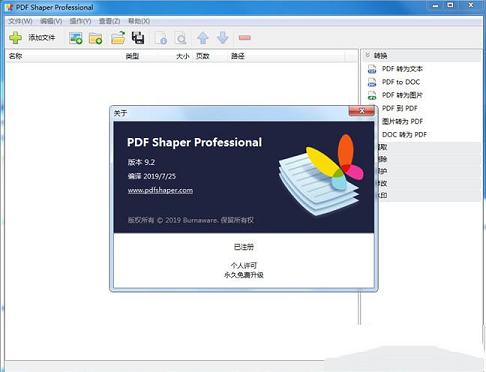
Task: Click the butterfly pages logo in About dialog
Action: (x=321, y=175)
